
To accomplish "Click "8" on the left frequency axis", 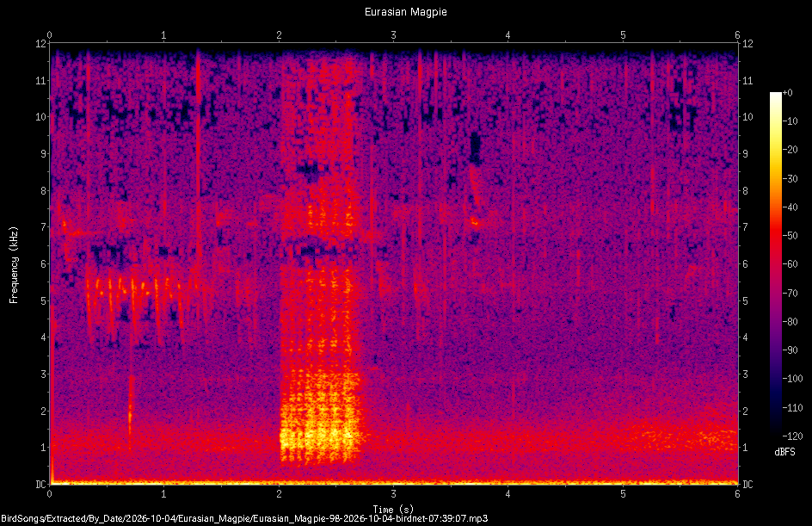I will tap(44, 191).
